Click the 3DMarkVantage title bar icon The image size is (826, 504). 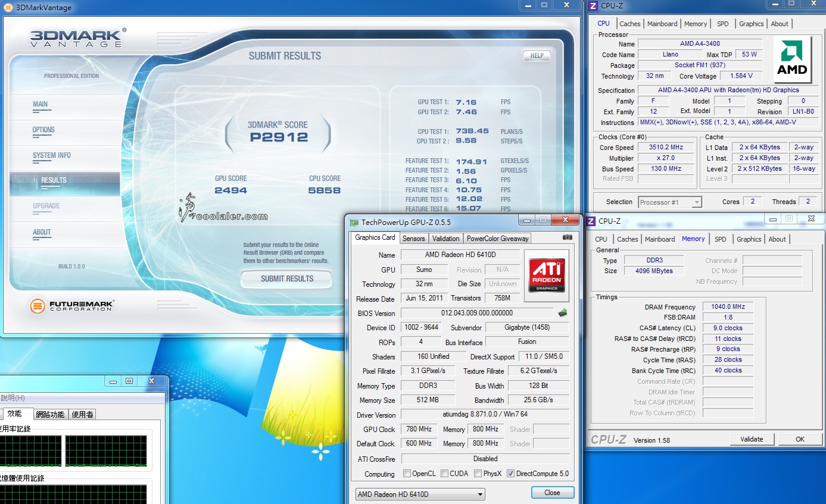pos(8,7)
